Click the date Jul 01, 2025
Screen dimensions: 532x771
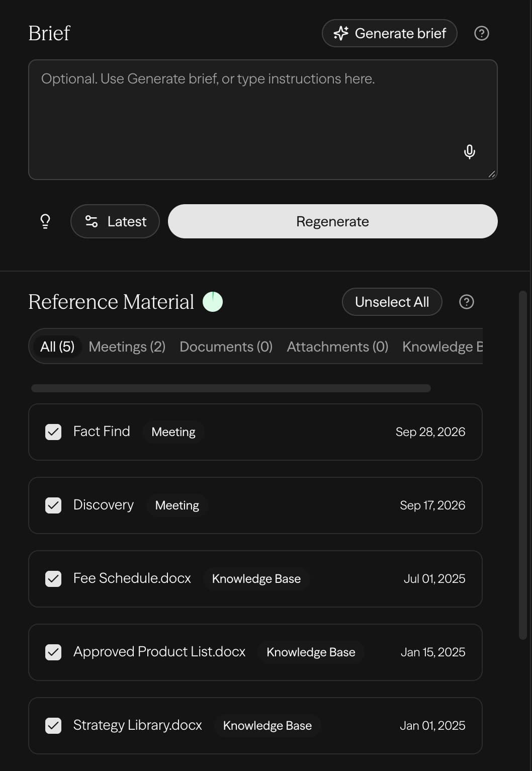click(434, 579)
